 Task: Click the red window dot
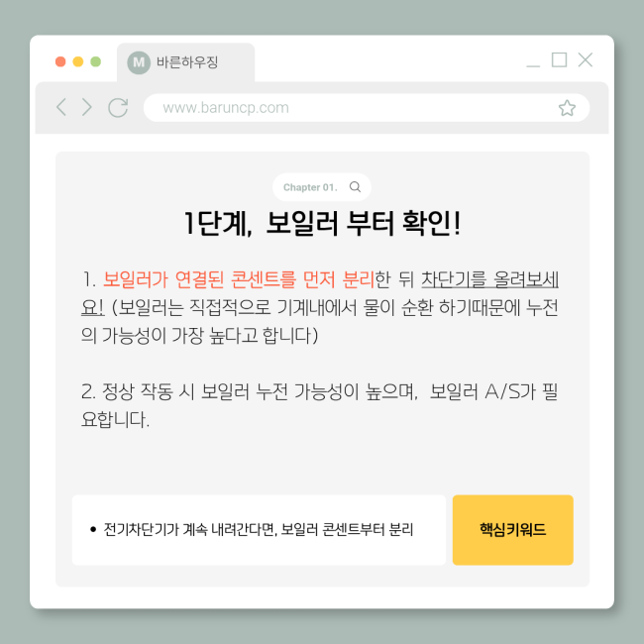[60, 61]
